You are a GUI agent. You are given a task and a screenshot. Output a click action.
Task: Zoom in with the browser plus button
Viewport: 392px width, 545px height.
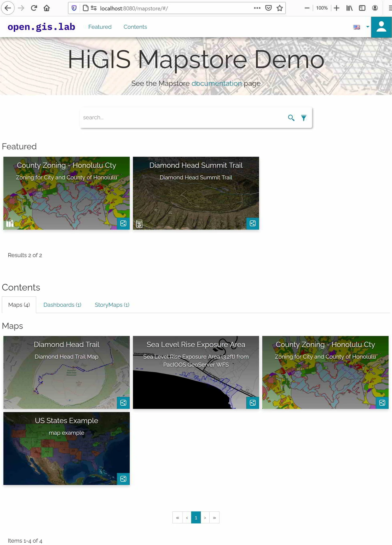(x=337, y=8)
